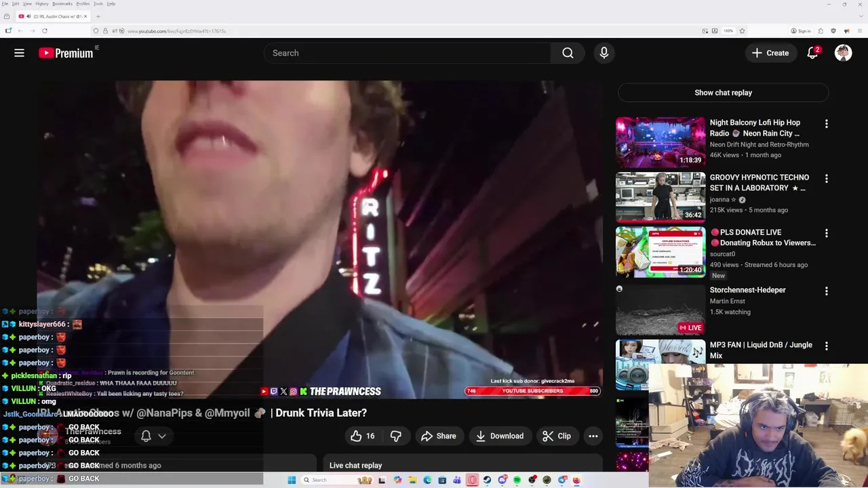Reload the page with browser refresh icon
Viewport: 868px width, 488px height.
pyautogui.click(x=45, y=30)
